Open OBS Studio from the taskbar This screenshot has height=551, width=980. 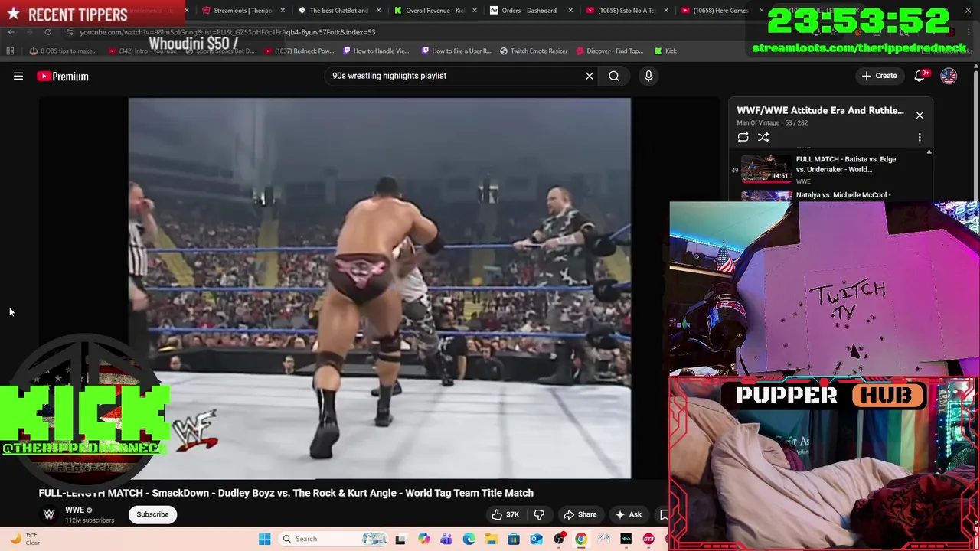[559, 539]
